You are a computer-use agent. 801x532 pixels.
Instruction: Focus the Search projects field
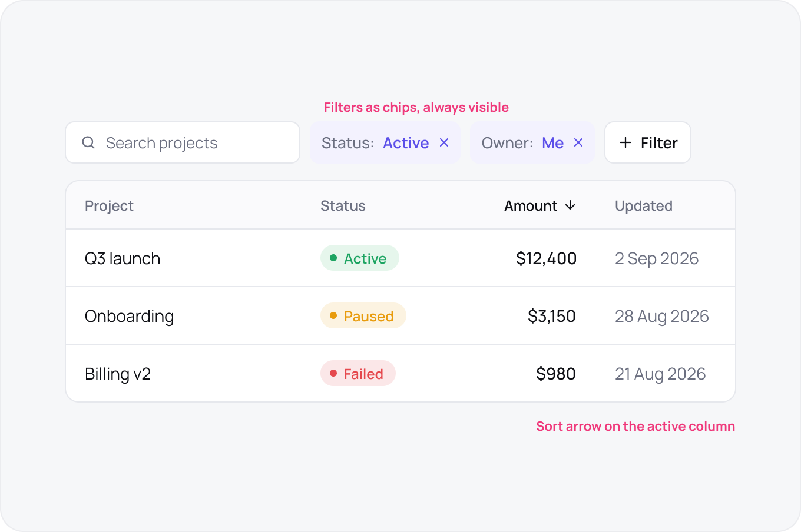click(x=183, y=142)
